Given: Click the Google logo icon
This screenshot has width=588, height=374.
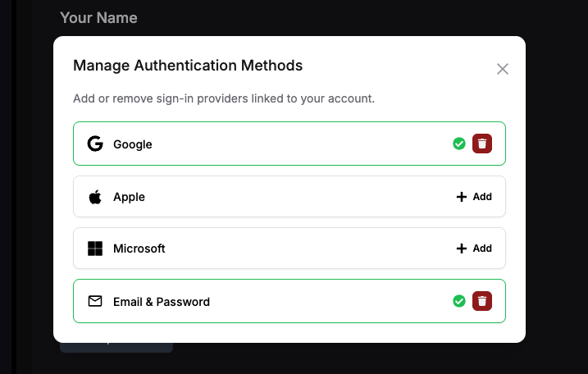Looking at the screenshot, I should pyautogui.click(x=95, y=144).
